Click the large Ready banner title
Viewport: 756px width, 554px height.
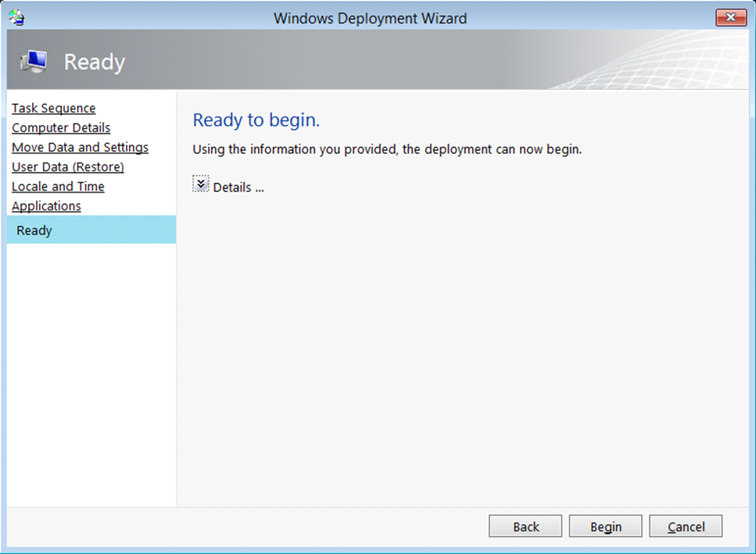[95, 63]
